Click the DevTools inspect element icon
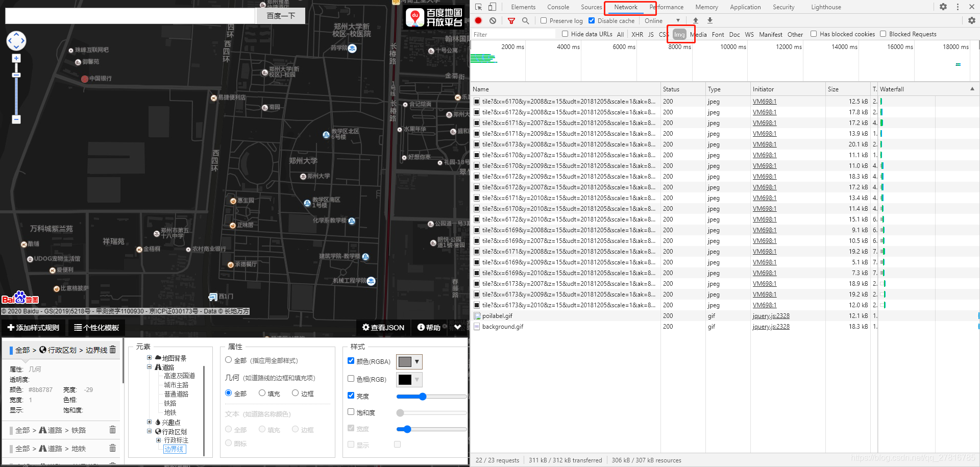980x467 pixels. point(478,7)
